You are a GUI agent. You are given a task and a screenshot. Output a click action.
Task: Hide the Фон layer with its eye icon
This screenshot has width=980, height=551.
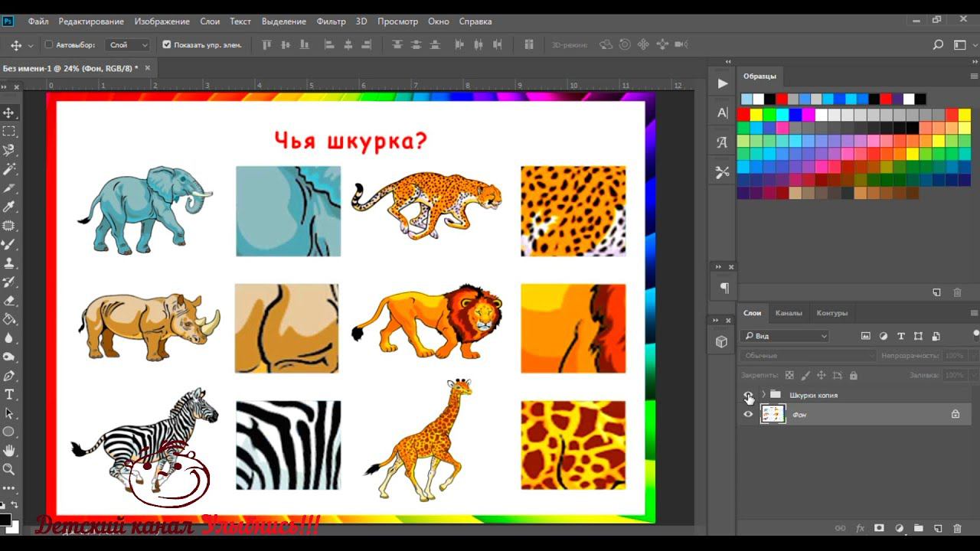748,414
